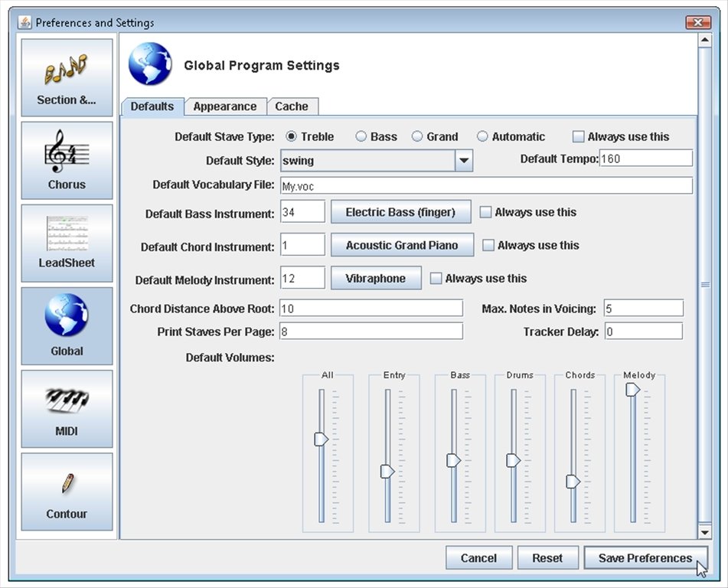This screenshot has width=728, height=588.
Task: Click the Default Melody Instrument number field
Action: (x=302, y=278)
